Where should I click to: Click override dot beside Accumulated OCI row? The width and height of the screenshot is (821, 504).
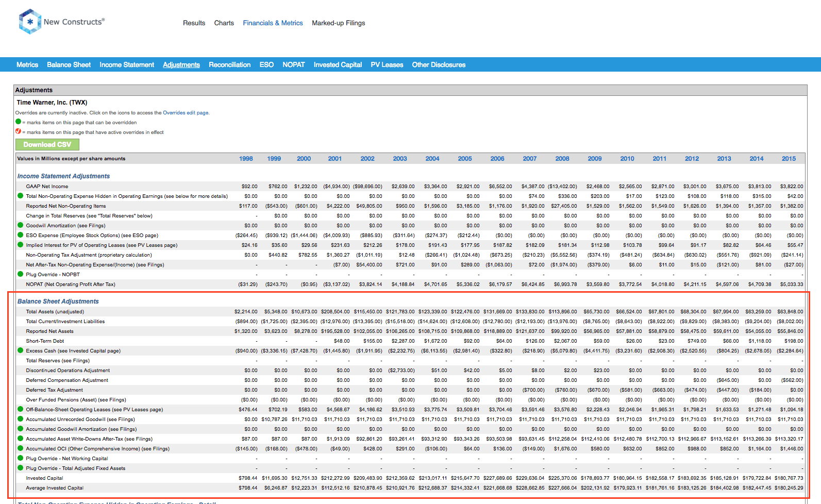click(x=21, y=448)
